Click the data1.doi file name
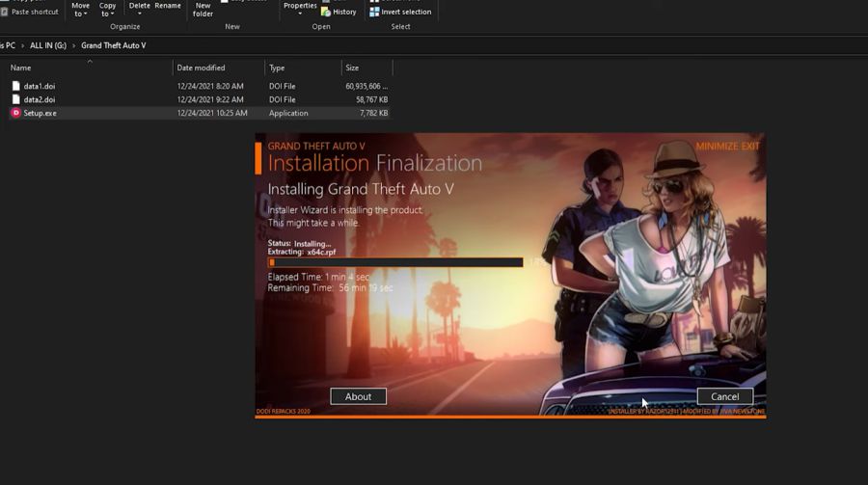The height and width of the screenshot is (485, 868). (40, 87)
